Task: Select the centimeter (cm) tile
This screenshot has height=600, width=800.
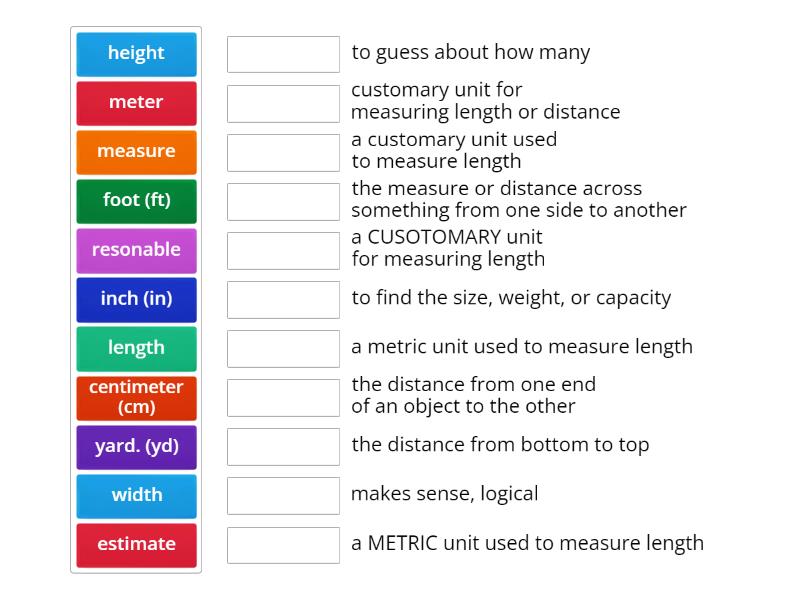Action: (x=136, y=397)
